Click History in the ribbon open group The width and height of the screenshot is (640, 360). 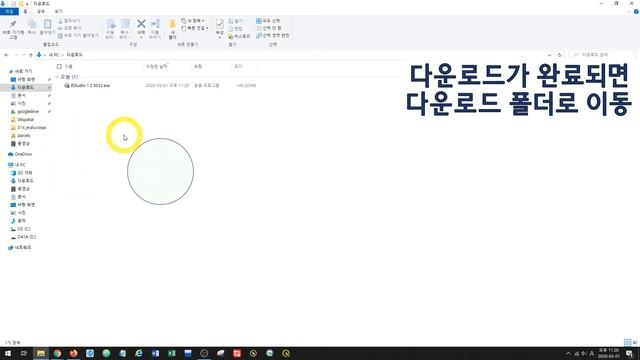pyautogui.click(x=239, y=36)
